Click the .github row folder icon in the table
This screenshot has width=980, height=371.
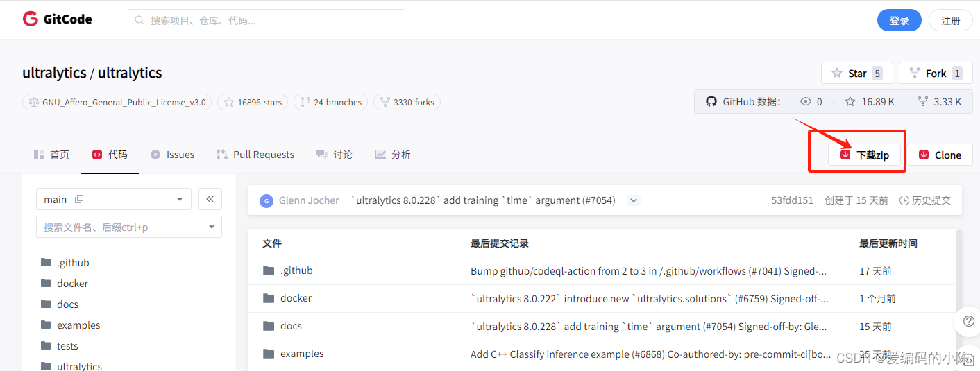pyautogui.click(x=269, y=270)
